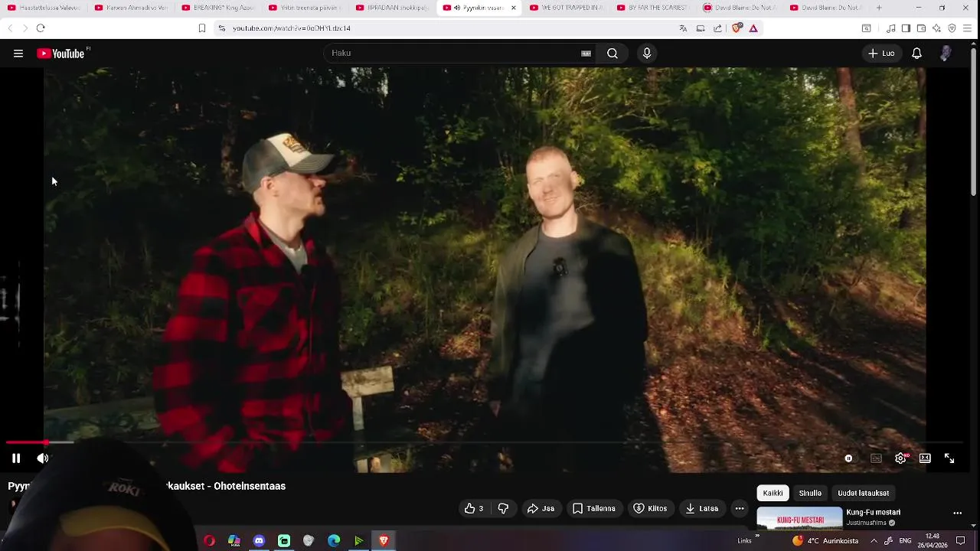Image resolution: width=980 pixels, height=551 pixels.
Task: Like the video with thumbs up
Action: pyautogui.click(x=474, y=508)
